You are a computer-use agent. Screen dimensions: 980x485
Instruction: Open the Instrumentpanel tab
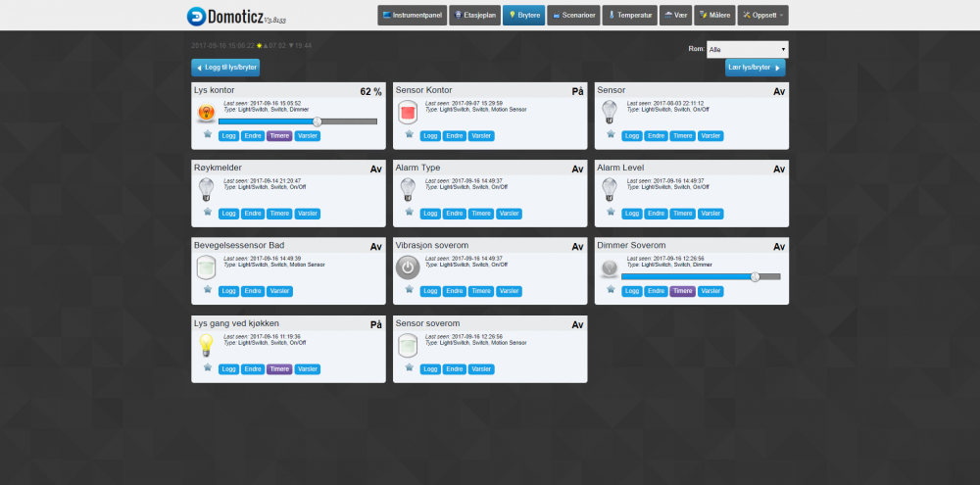point(412,16)
